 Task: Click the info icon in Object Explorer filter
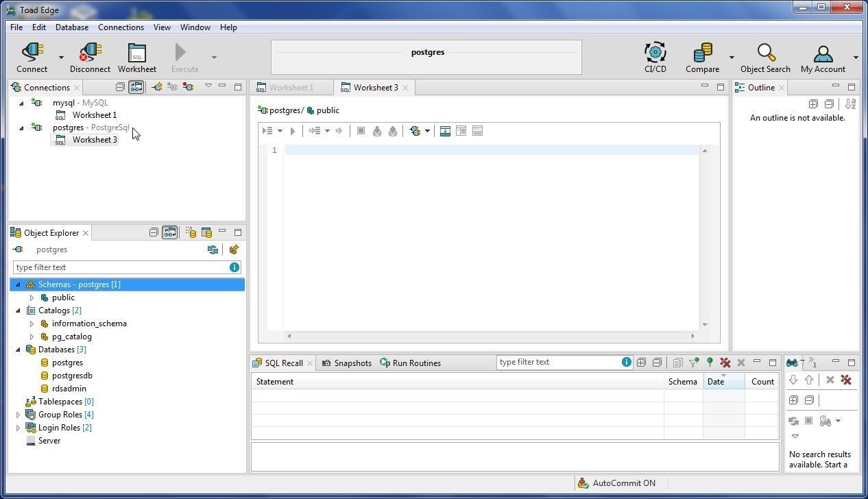point(234,267)
